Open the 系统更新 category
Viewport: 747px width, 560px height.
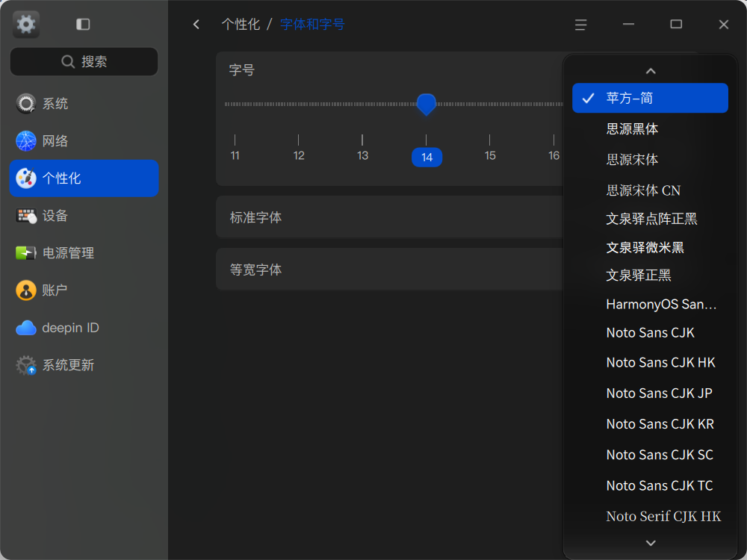(x=84, y=365)
